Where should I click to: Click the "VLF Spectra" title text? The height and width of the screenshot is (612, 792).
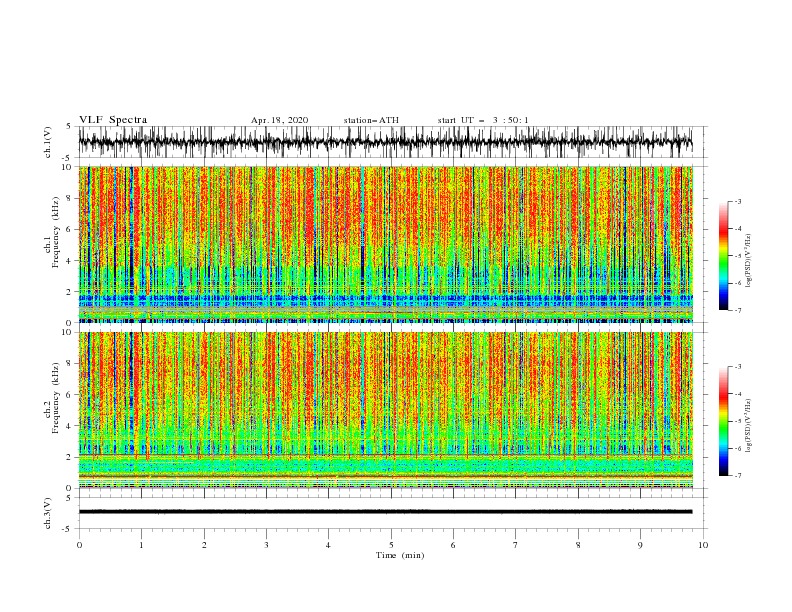(113, 120)
